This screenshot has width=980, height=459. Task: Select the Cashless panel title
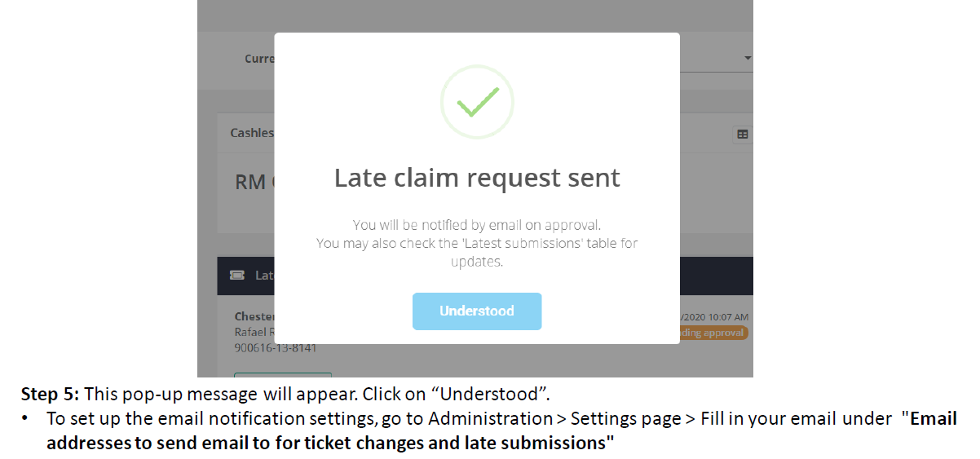click(x=251, y=133)
